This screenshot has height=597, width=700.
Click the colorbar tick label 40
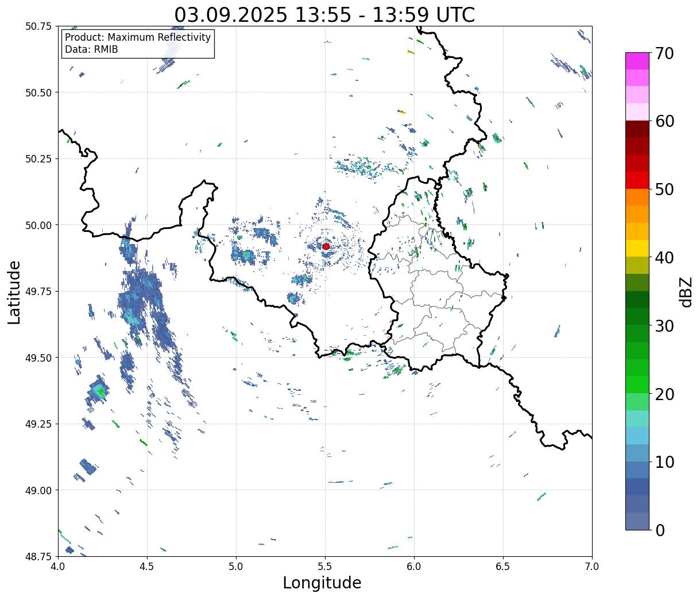(664, 258)
